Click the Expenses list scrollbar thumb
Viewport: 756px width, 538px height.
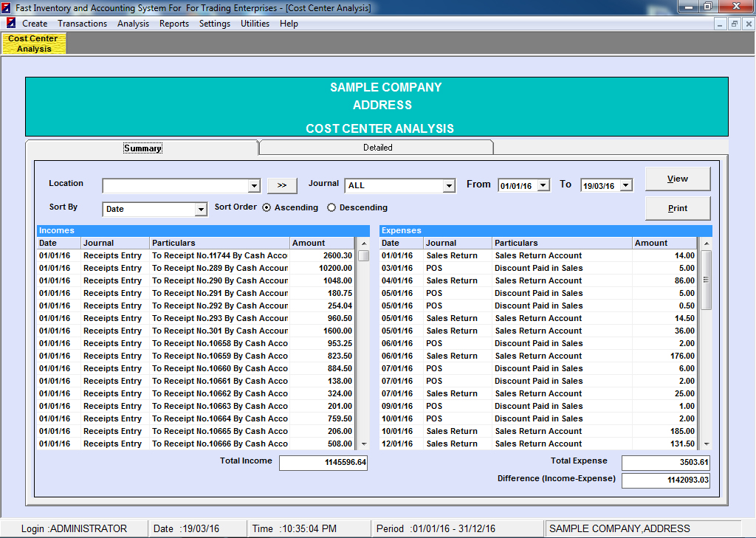(x=707, y=280)
